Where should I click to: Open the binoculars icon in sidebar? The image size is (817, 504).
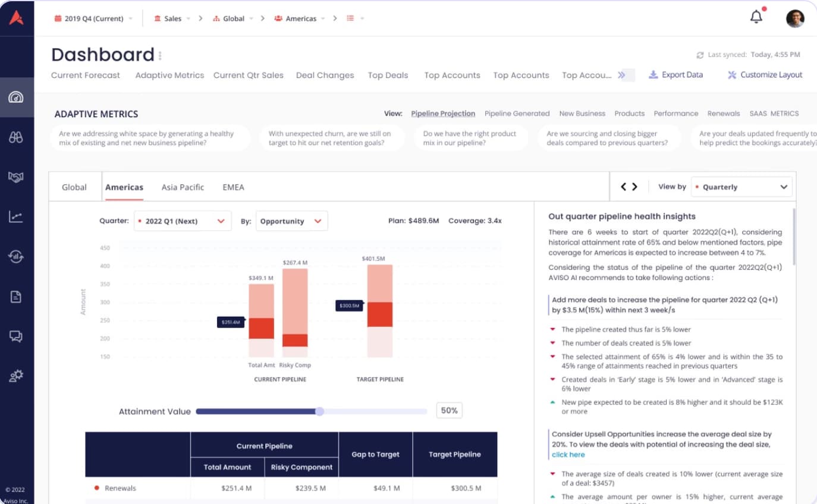[x=16, y=137]
